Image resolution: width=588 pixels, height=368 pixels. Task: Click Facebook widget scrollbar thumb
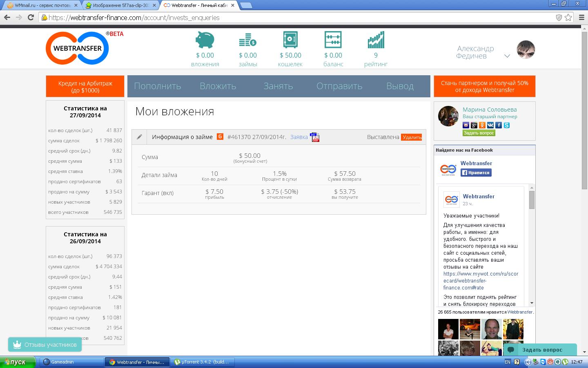coord(532,200)
